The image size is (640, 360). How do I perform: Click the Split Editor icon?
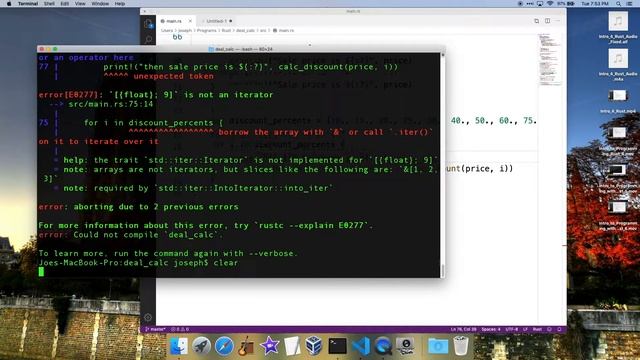point(547,21)
